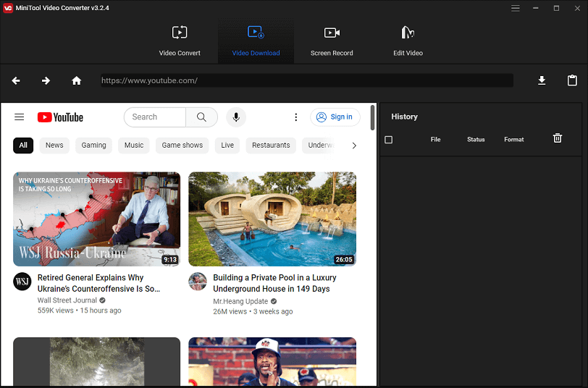Image resolution: width=588 pixels, height=388 pixels.
Task: Select the Music filter chip
Action: click(x=134, y=145)
